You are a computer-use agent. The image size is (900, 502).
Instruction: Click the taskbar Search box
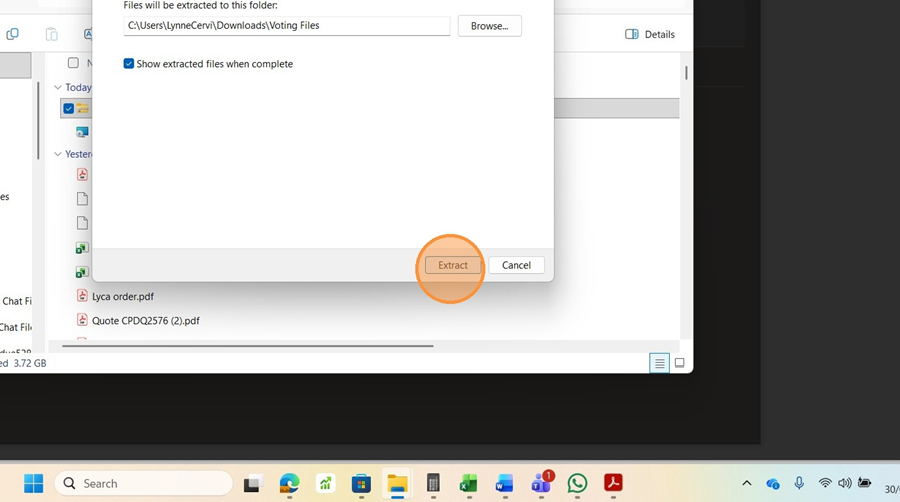click(x=143, y=484)
